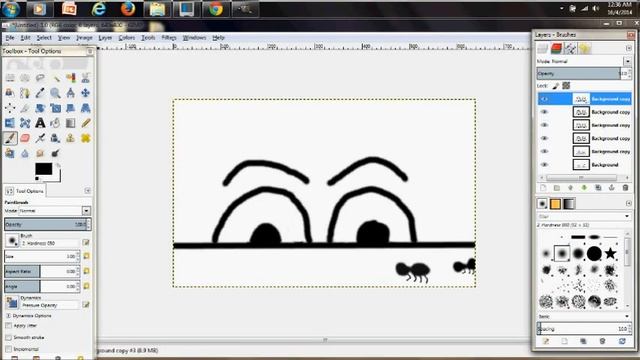Select the Alignment tool
The width and height of the screenshot is (640, 360).
coord(10,108)
